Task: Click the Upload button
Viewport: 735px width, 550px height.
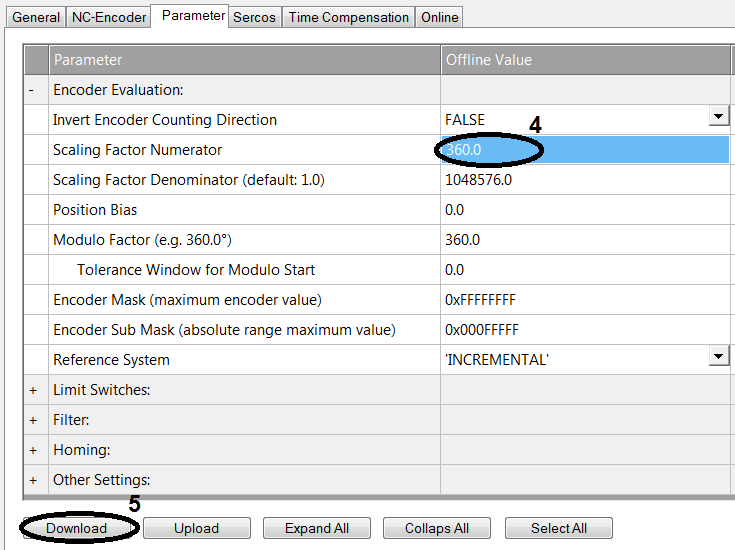Action: (196, 528)
